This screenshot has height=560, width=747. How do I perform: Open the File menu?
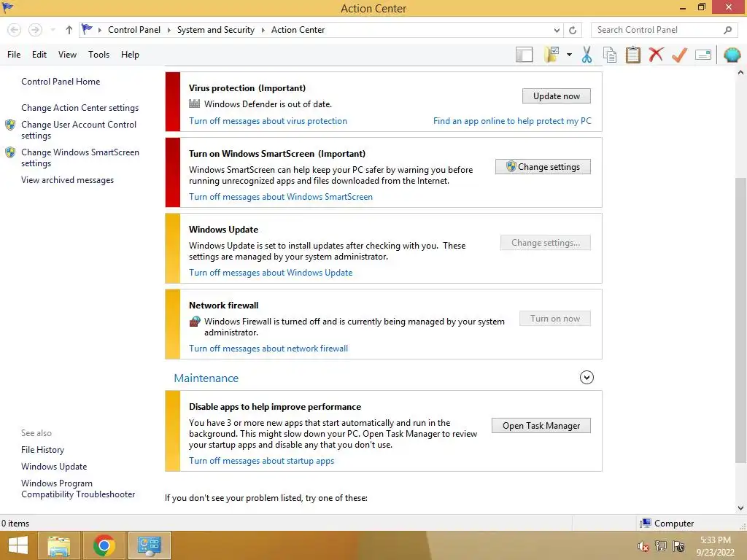tap(14, 55)
